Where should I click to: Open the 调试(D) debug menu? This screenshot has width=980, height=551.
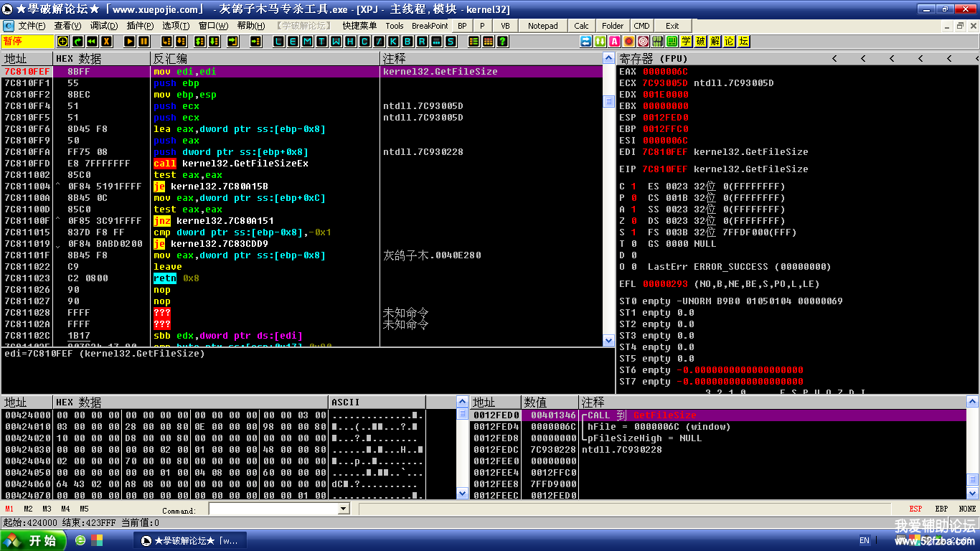point(104,26)
